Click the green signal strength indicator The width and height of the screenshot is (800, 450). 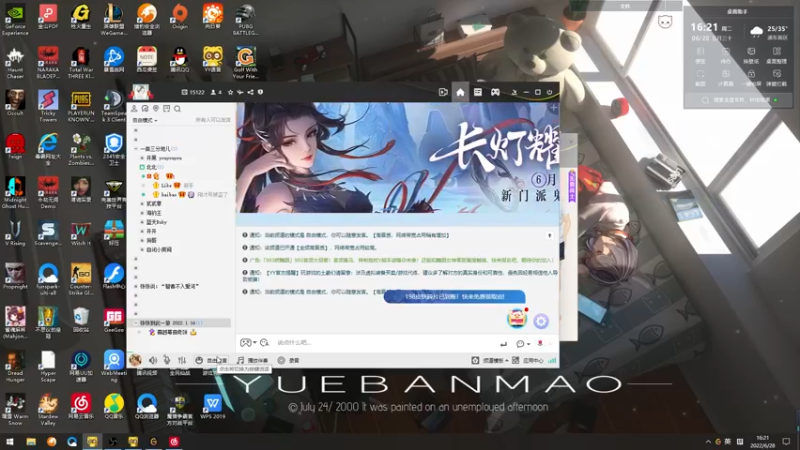click(x=552, y=360)
